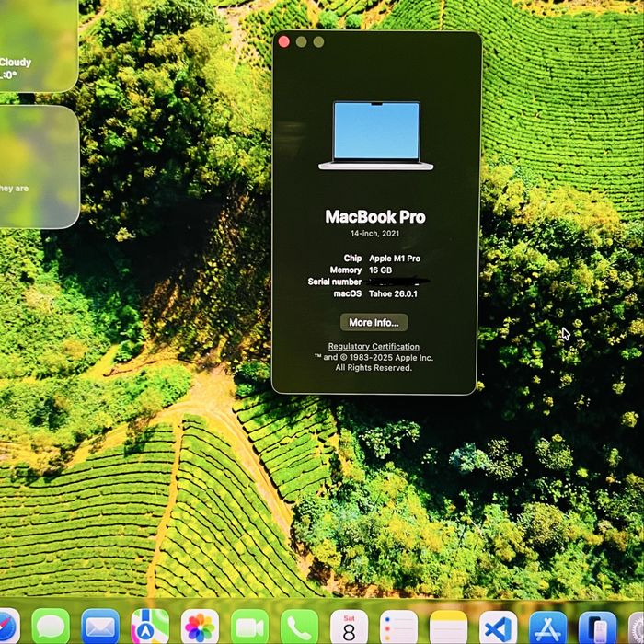
Task: Open the Phone app in the dock
Action: click(299, 627)
